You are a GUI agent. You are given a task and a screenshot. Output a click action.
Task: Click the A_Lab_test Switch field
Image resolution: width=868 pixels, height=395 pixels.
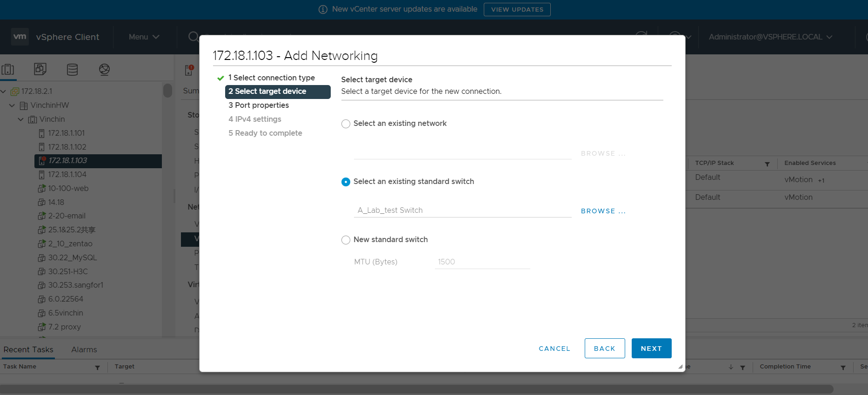462,211
